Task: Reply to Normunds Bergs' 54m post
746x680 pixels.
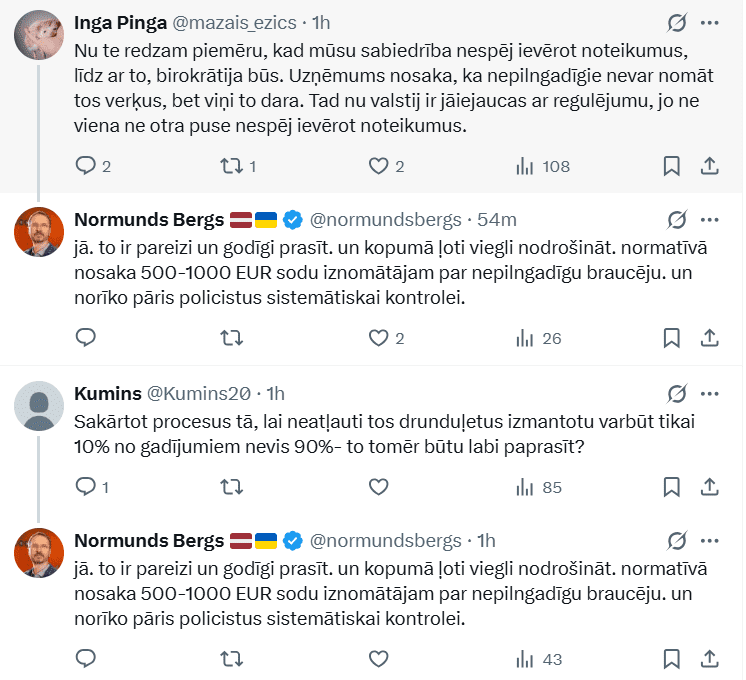Action: pos(86,338)
